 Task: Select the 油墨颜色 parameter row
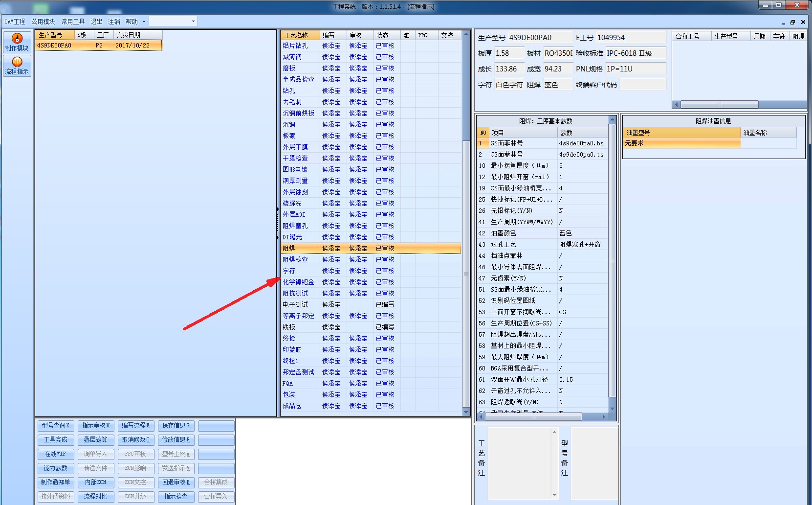pyautogui.click(x=542, y=233)
